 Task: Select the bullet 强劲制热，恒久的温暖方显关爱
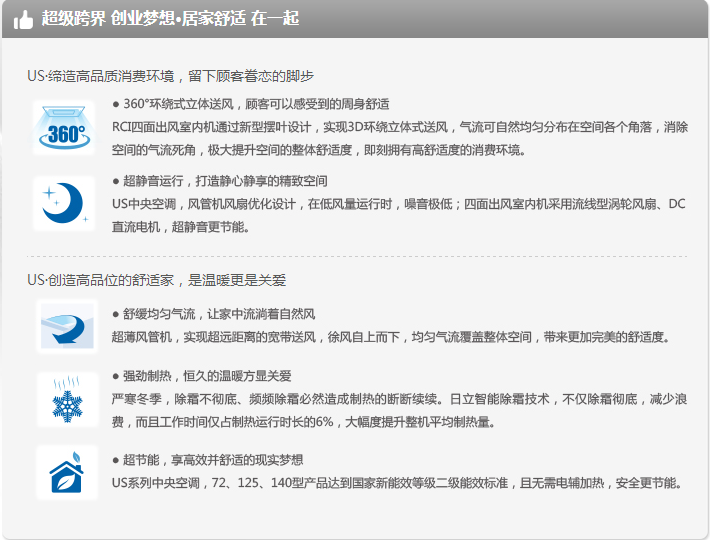click(x=202, y=376)
